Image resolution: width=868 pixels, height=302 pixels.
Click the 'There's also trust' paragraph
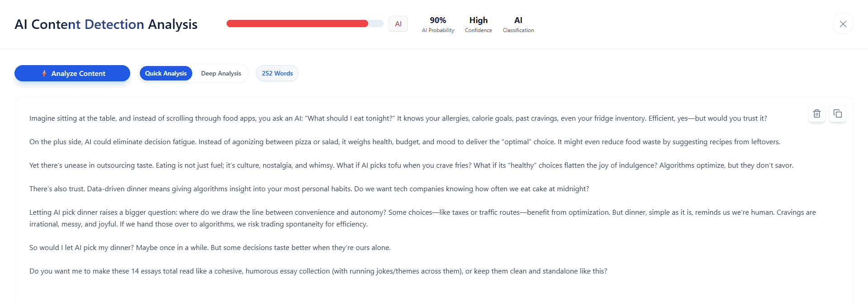pos(309,189)
